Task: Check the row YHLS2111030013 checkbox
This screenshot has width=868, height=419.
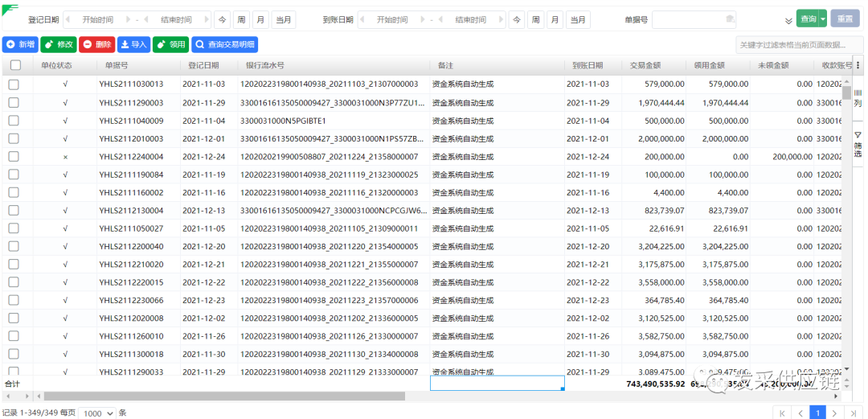Action: tap(14, 84)
